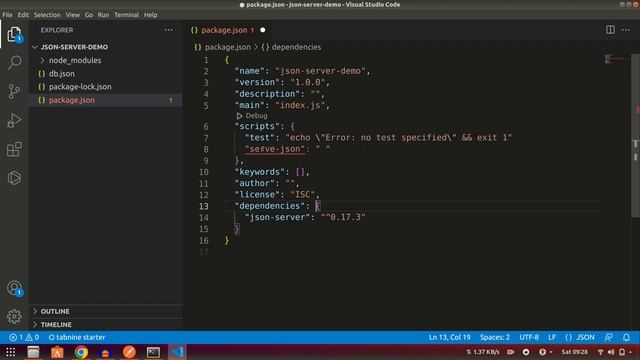The width and height of the screenshot is (640, 360).
Task: Click the feedback icon in status bar
Action: coord(609,338)
